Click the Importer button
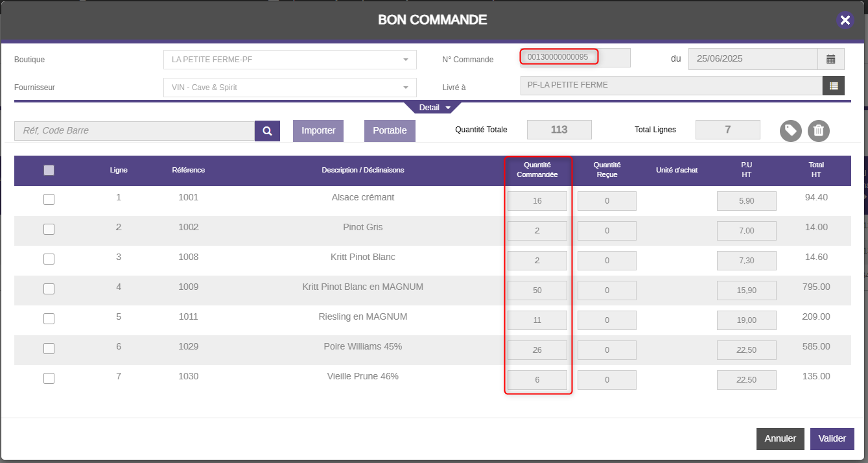 (x=318, y=131)
